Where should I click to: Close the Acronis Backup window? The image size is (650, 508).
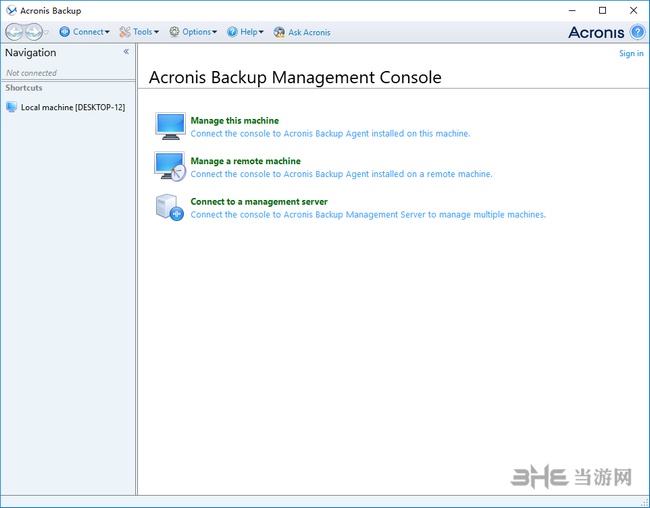point(633,10)
